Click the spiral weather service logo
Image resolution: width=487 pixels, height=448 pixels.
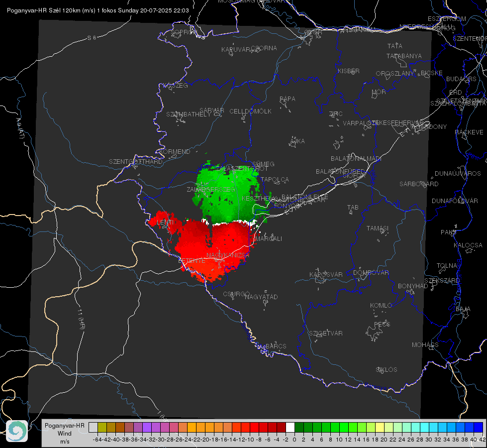17,431
